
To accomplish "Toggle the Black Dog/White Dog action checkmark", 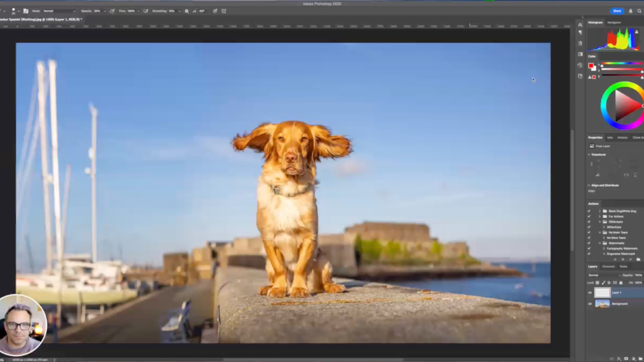I will [x=589, y=211].
